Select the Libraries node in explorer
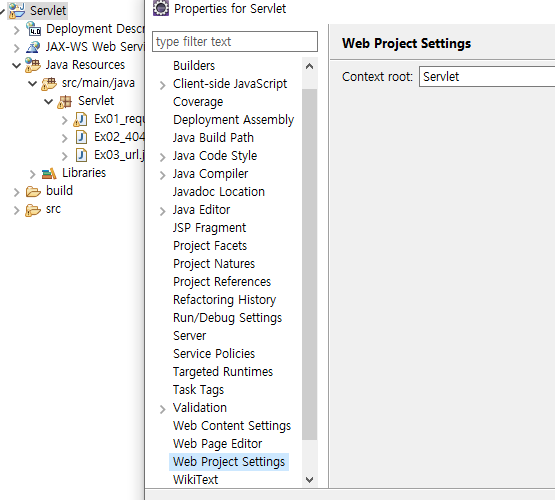 click(84, 173)
